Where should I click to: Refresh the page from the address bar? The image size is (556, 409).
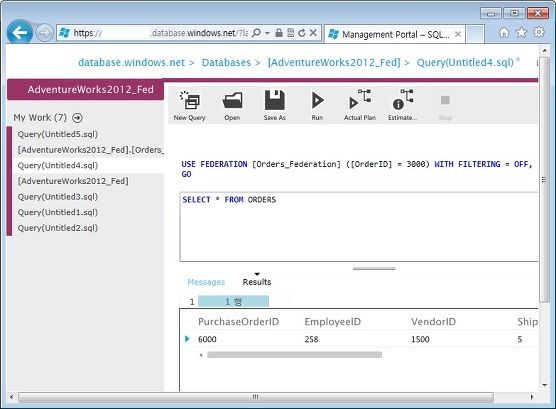tap(302, 33)
